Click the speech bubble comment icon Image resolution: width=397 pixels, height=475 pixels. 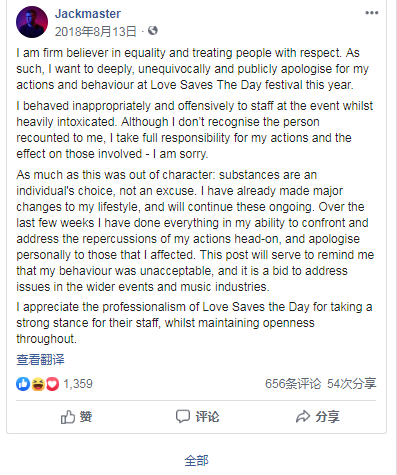[183, 417]
